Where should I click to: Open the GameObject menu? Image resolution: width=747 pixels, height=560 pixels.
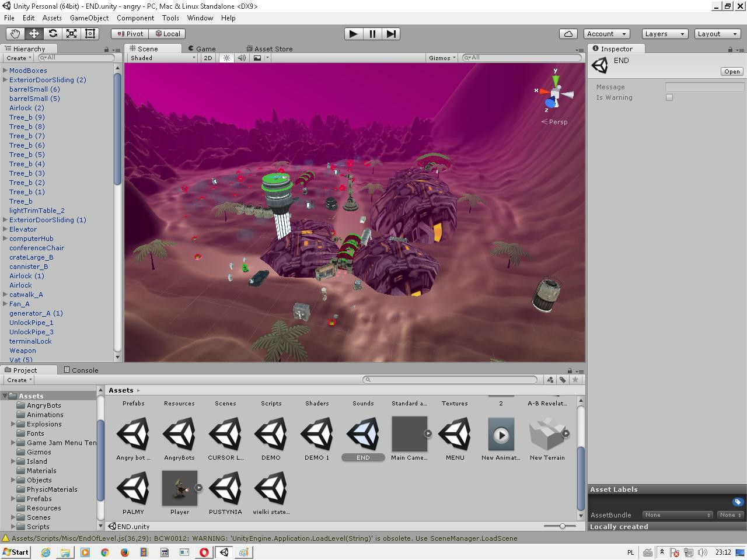[x=89, y=18]
